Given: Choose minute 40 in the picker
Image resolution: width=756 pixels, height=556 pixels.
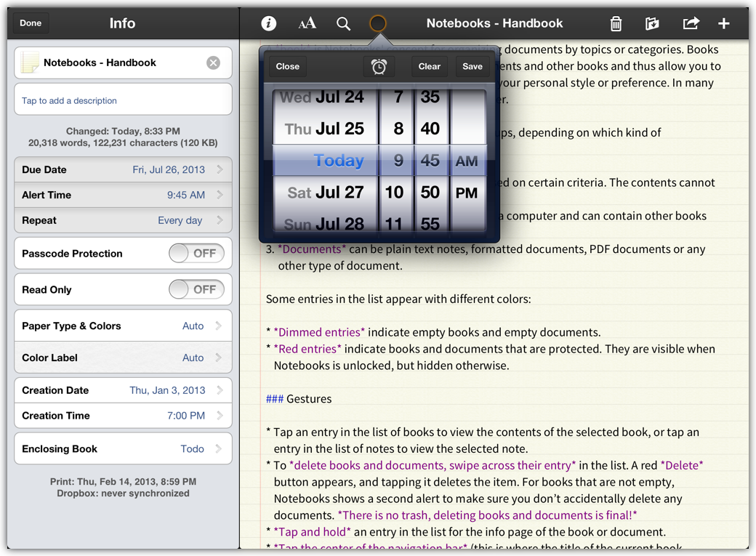Looking at the screenshot, I should 430,129.
